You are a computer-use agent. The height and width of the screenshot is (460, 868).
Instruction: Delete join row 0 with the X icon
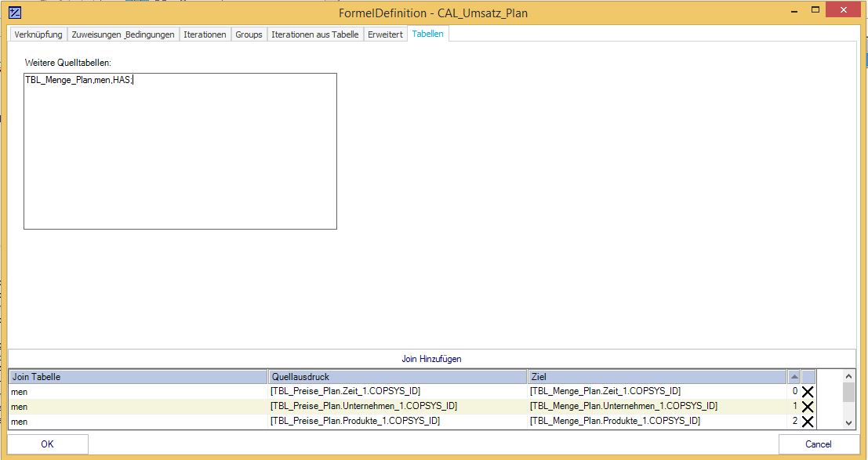pyautogui.click(x=808, y=392)
